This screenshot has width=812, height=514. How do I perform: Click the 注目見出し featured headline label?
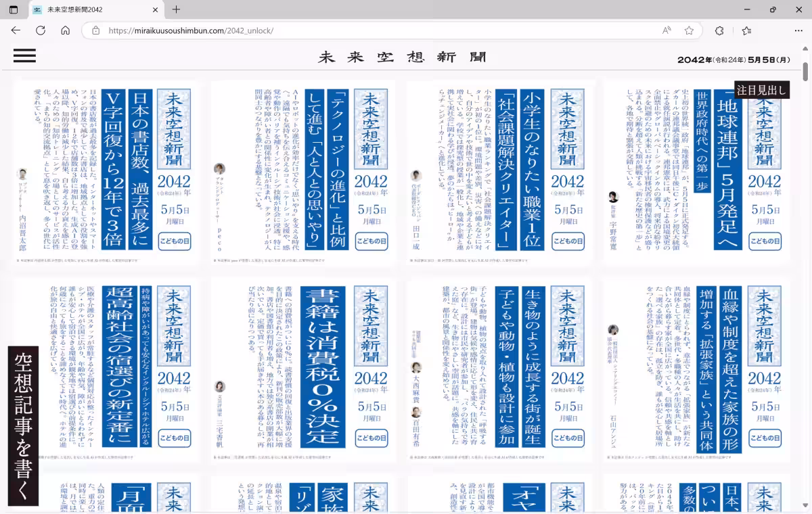(x=760, y=89)
